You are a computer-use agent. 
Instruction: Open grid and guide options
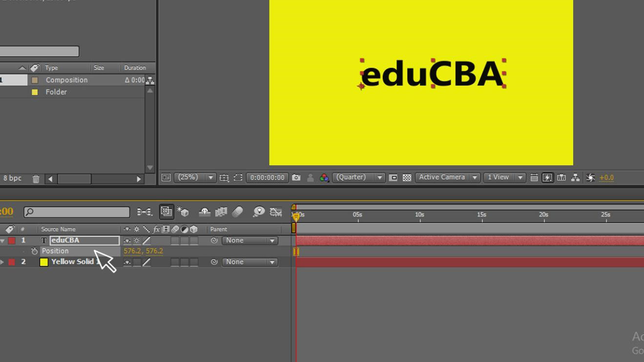pyautogui.click(x=224, y=178)
